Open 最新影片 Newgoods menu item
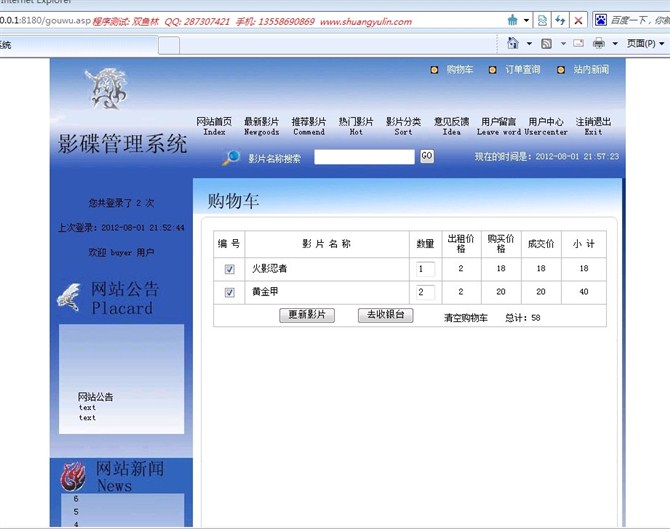670x529 pixels. [x=262, y=126]
